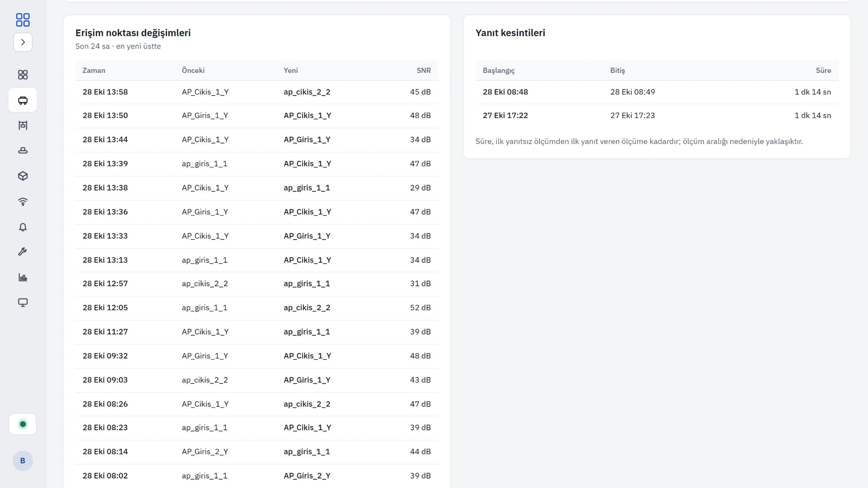Open the wrench maintenance icon
This screenshot has height=488, width=868.
[23, 252]
